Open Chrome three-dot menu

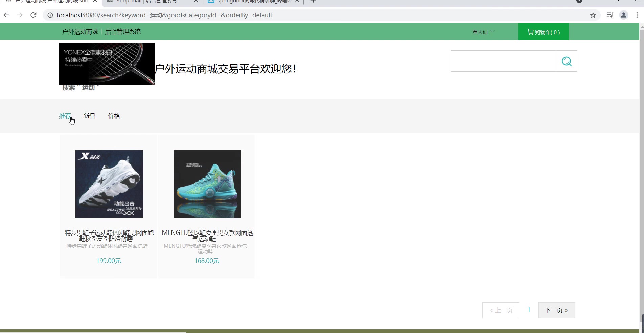click(637, 15)
